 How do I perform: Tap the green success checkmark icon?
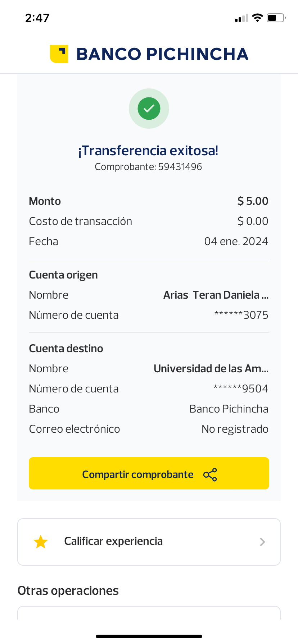click(x=149, y=109)
